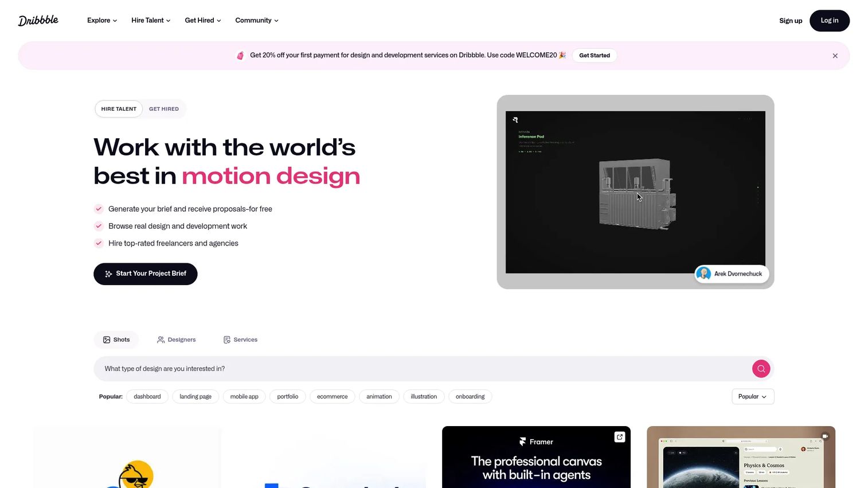
Task: Filter by the landing page tag
Action: coord(196,397)
